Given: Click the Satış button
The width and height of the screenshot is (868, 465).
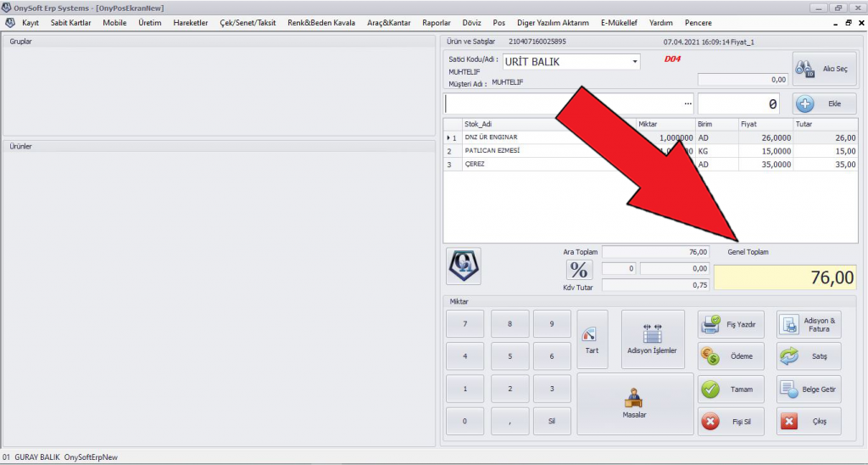Looking at the screenshot, I should coord(809,356).
